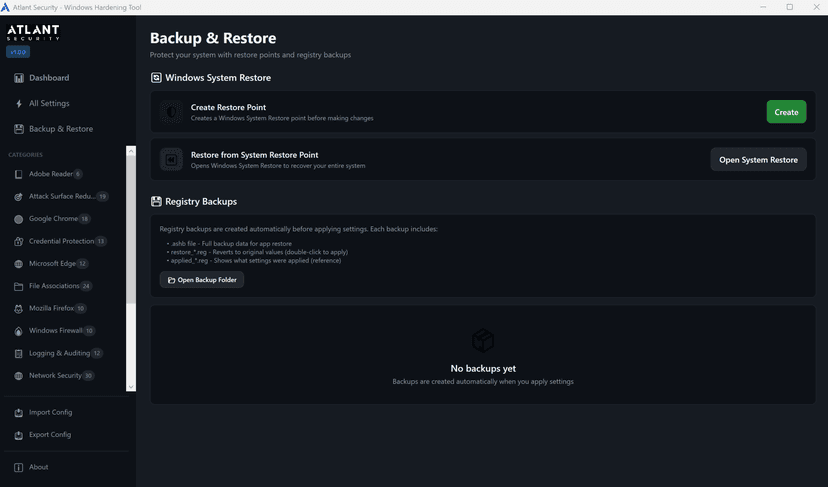Click the 'CATEGORIES' section label
This screenshot has width=828, height=487.
pyautogui.click(x=25, y=155)
